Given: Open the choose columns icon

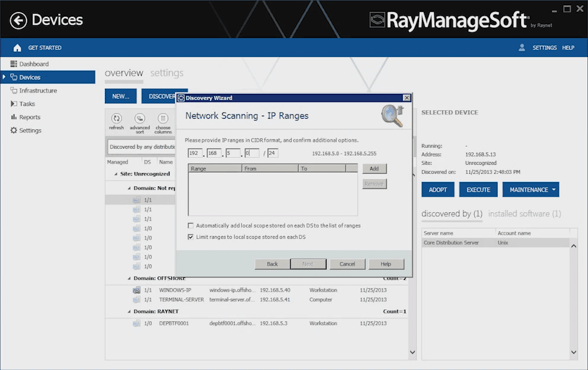Looking at the screenshot, I should click(163, 119).
